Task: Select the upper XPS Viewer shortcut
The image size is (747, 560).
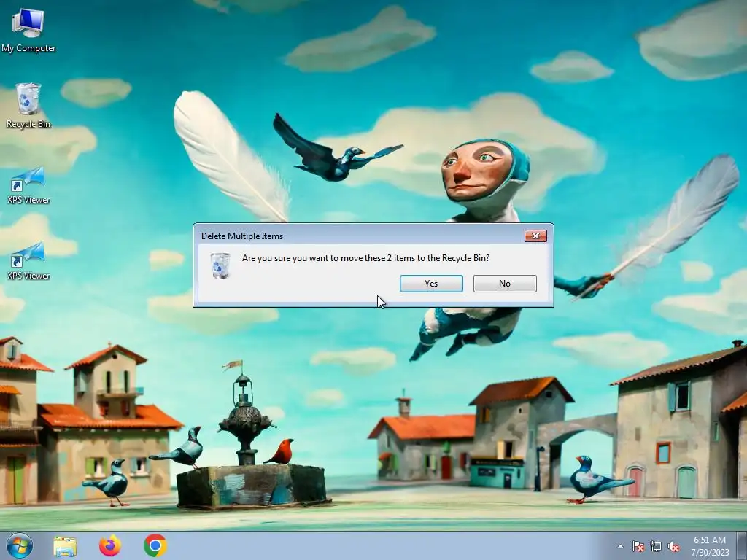Action: pos(28,185)
